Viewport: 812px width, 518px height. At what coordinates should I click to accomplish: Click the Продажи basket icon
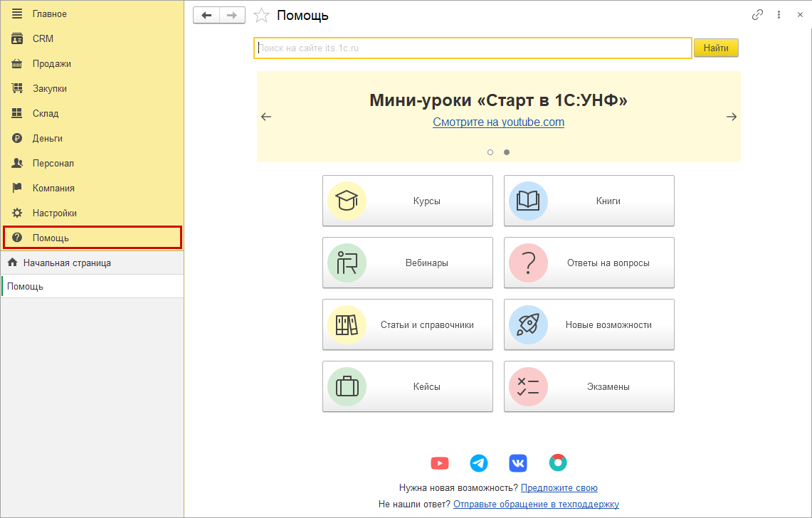coord(17,63)
